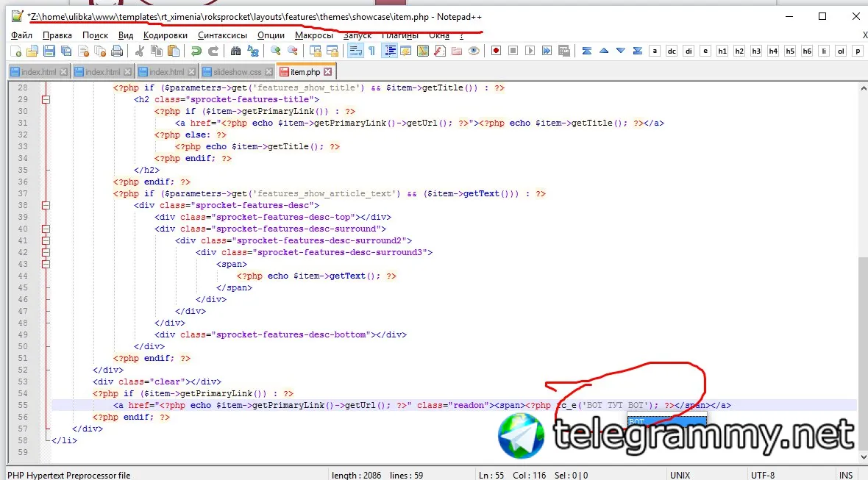Click the blue up-triangle arrow toolbar icon
The height and width of the screenshot is (480, 868).
(x=604, y=51)
